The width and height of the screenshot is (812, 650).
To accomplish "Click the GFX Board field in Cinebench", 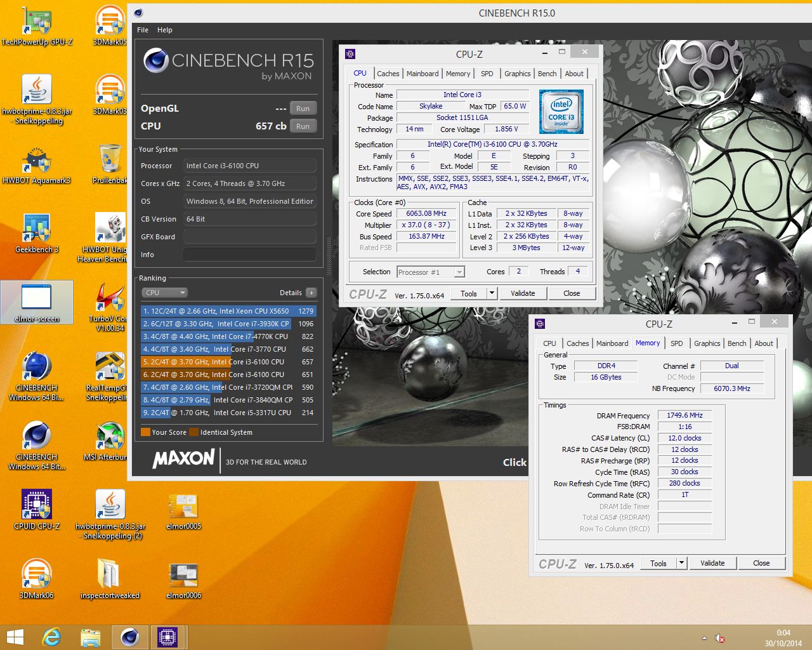I will pyautogui.click(x=250, y=237).
